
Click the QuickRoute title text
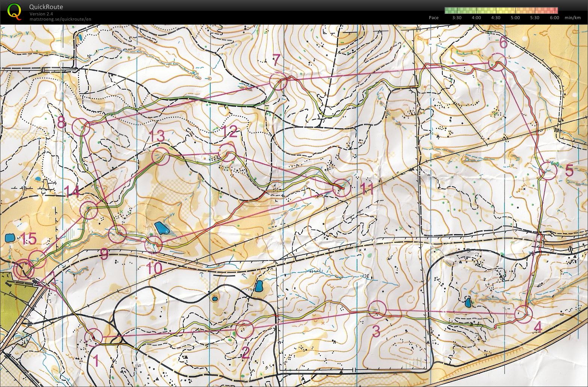tap(46, 7)
